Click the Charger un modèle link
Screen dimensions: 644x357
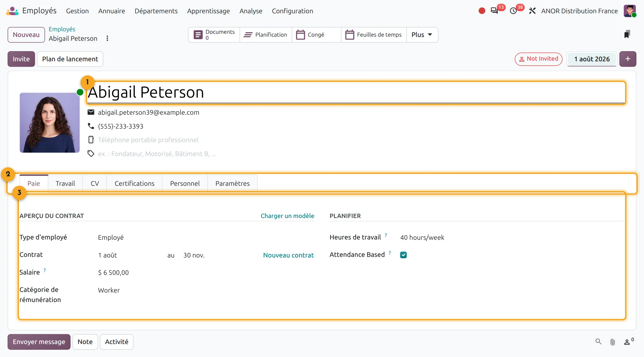(x=287, y=216)
